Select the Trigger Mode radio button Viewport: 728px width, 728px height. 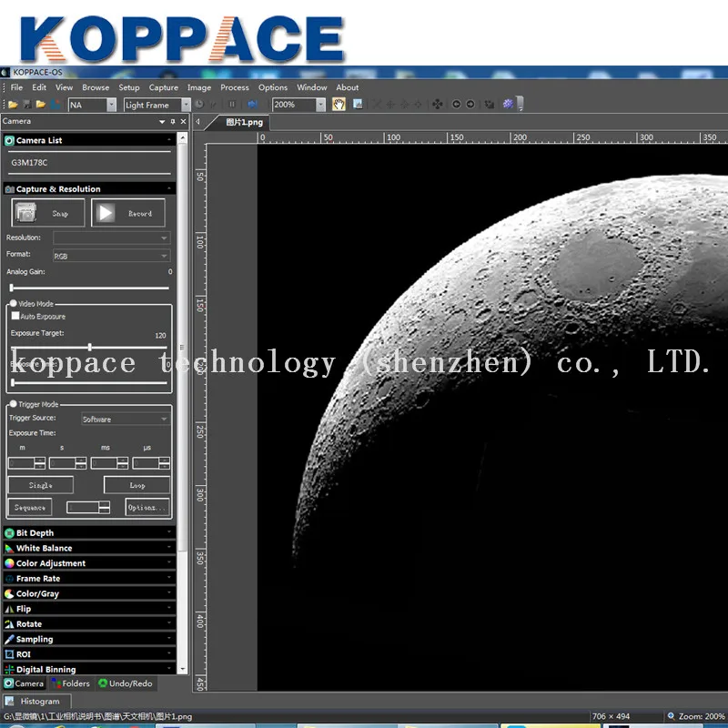[13, 404]
